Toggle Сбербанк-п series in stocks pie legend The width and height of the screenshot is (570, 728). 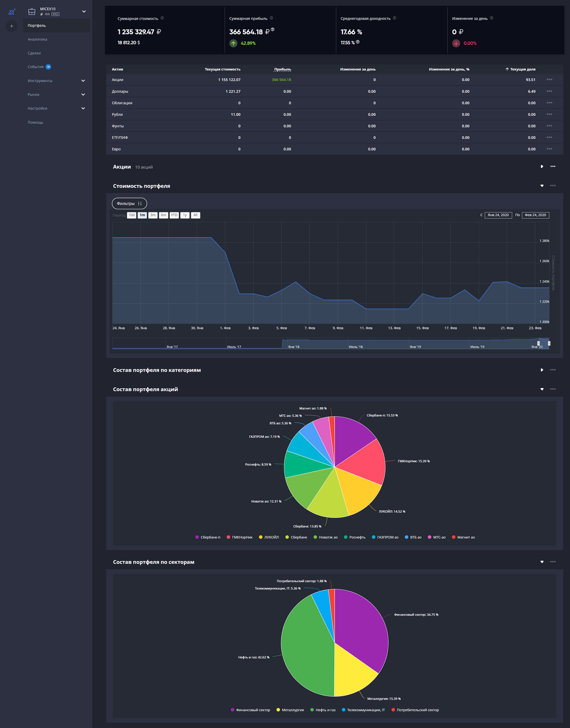(x=208, y=537)
